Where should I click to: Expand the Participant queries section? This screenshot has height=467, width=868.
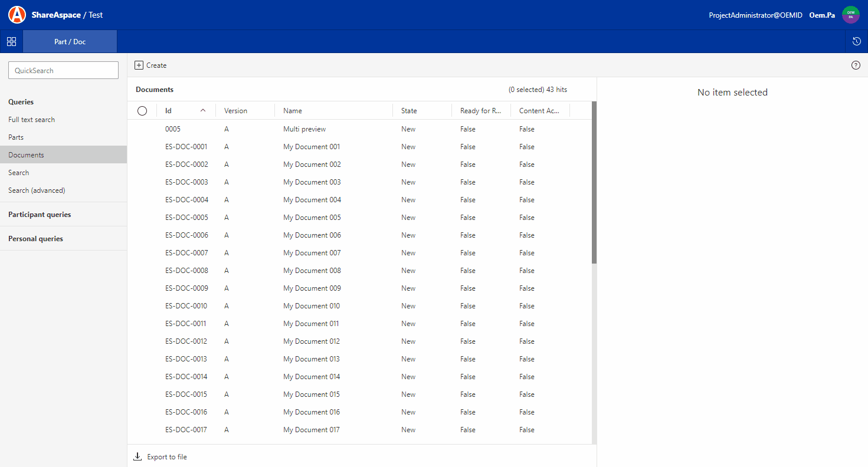(x=40, y=215)
